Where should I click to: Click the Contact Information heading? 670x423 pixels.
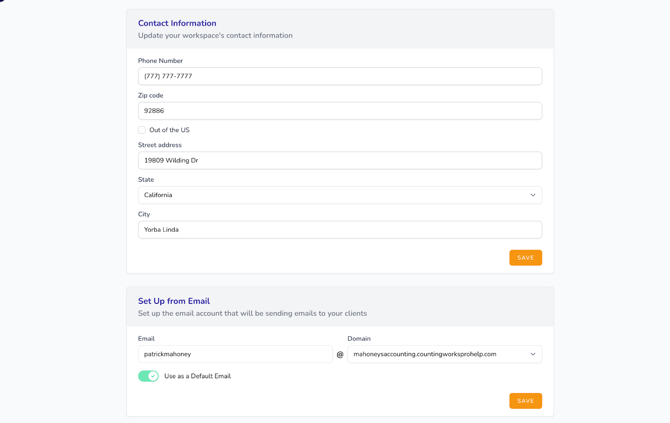[177, 23]
